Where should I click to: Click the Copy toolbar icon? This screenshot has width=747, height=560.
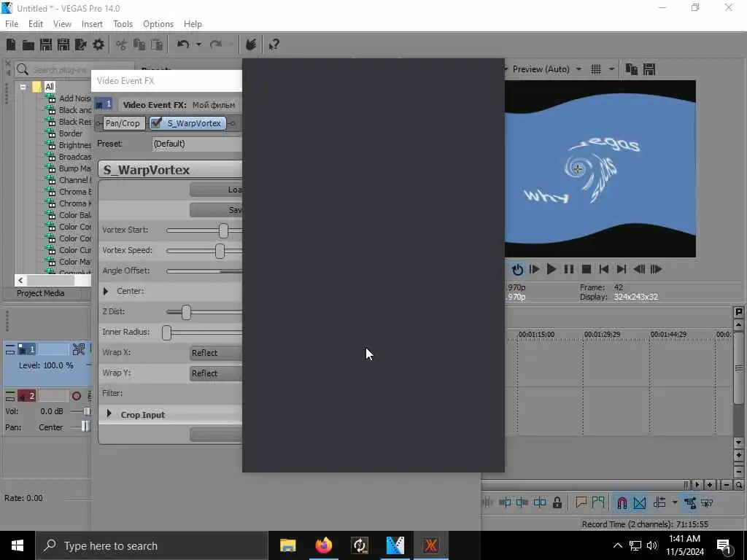click(x=139, y=44)
